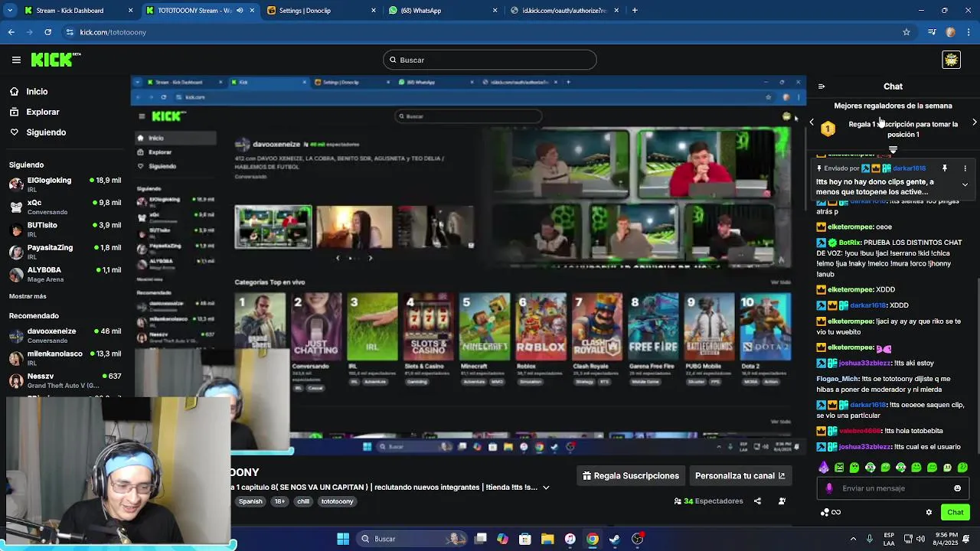
Task: Open the Kick hamburger menu
Action: click(x=16, y=60)
